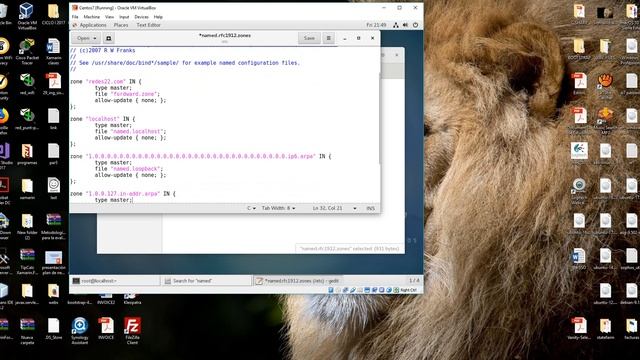
Task: Open the Xamarin clases Word document icon
Action: click(x=53, y=51)
